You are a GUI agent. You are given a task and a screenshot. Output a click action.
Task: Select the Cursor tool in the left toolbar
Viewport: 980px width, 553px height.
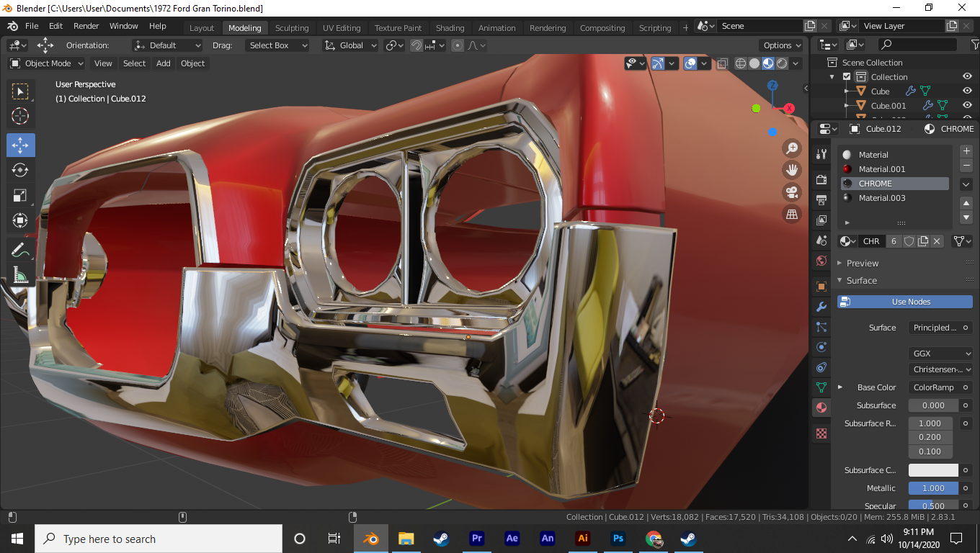click(x=20, y=116)
